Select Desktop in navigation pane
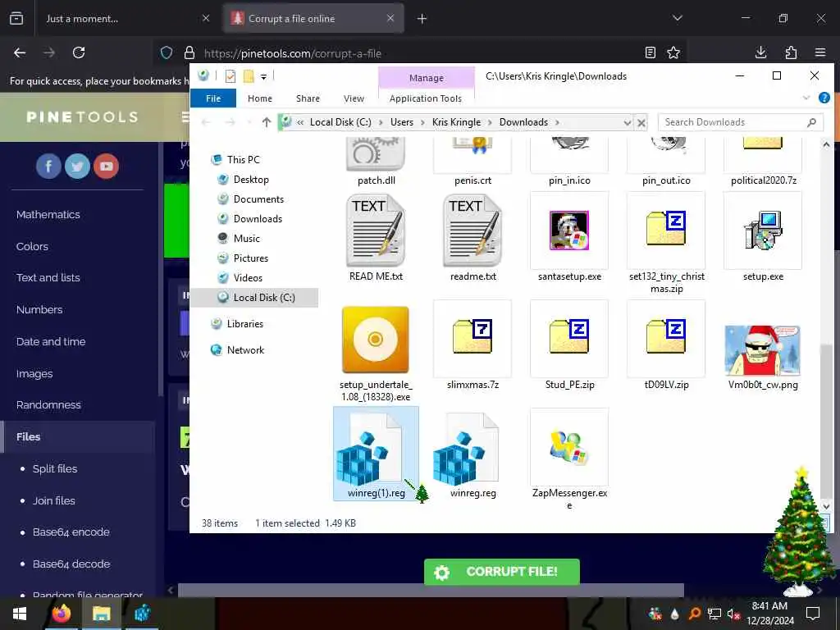Image resolution: width=840 pixels, height=630 pixels. pos(251,180)
